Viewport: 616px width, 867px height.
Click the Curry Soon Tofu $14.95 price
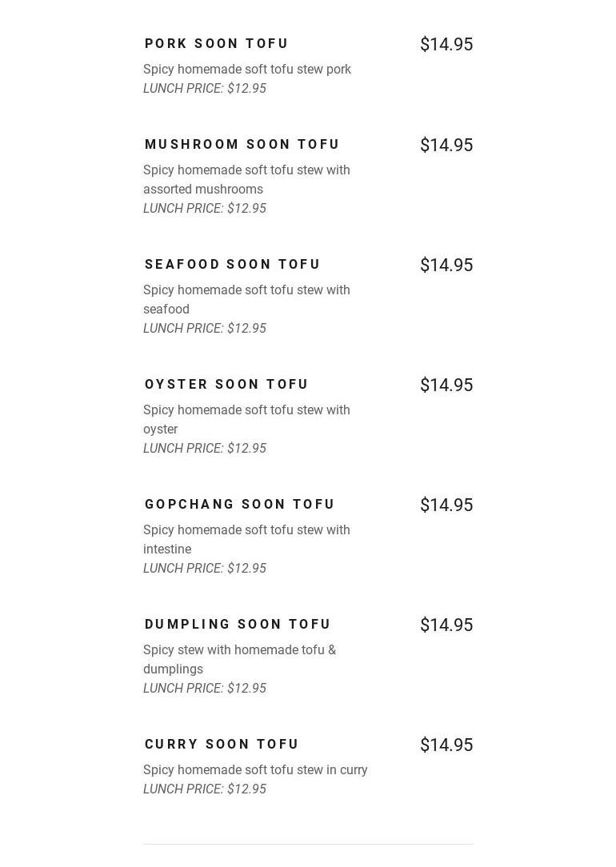(446, 745)
